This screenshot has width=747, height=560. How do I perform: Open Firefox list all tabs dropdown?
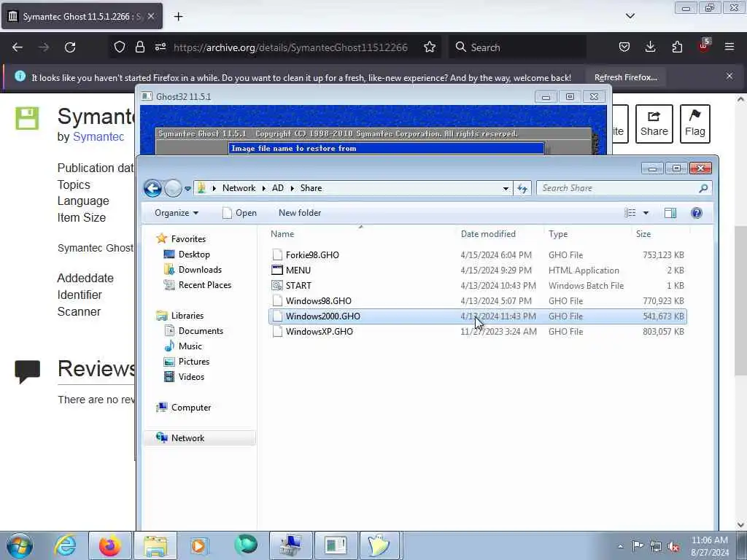pyautogui.click(x=630, y=16)
